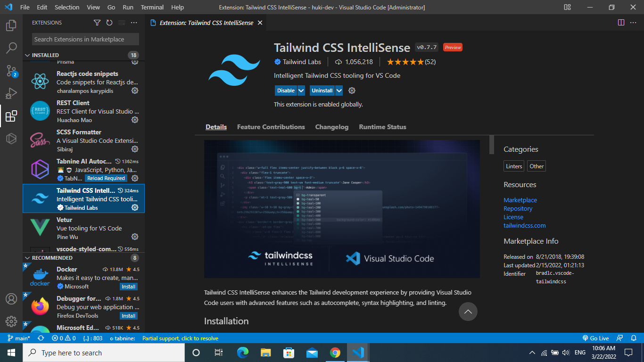Click Go Live in status bar
The image size is (644, 362).
tap(595, 338)
